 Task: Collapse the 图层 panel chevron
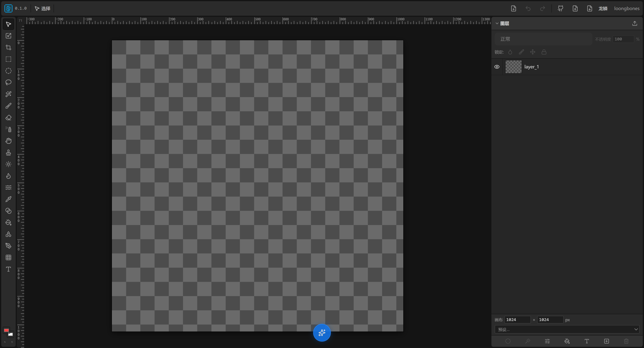click(x=497, y=24)
